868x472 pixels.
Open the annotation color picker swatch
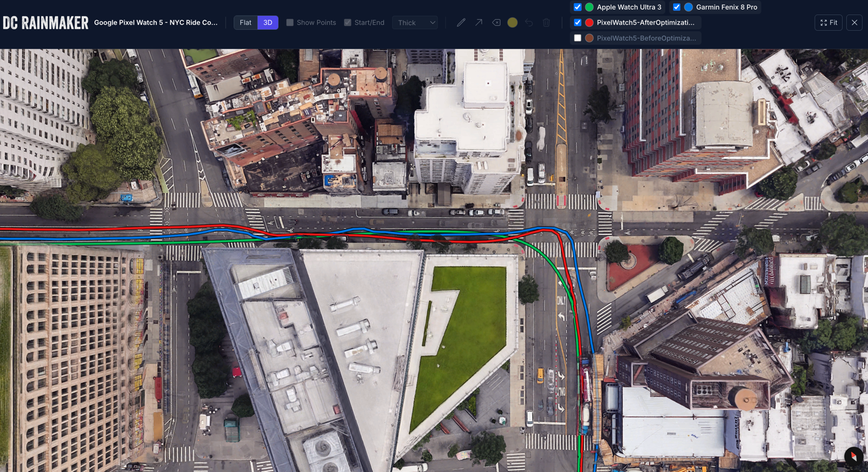coord(512,23)
